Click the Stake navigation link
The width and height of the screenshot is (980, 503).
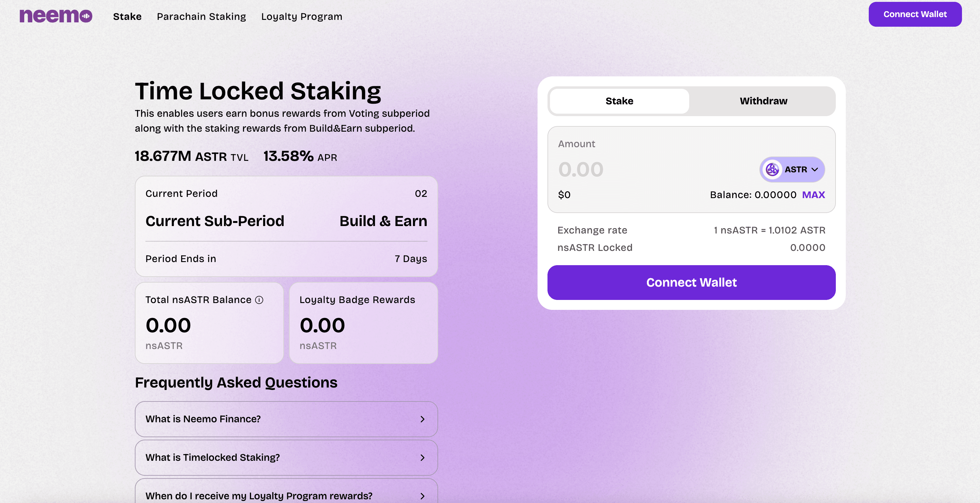[127, 16]
